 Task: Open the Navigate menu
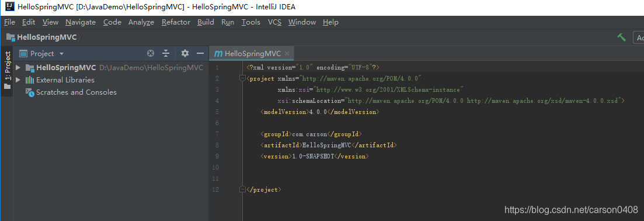point(81,22)
